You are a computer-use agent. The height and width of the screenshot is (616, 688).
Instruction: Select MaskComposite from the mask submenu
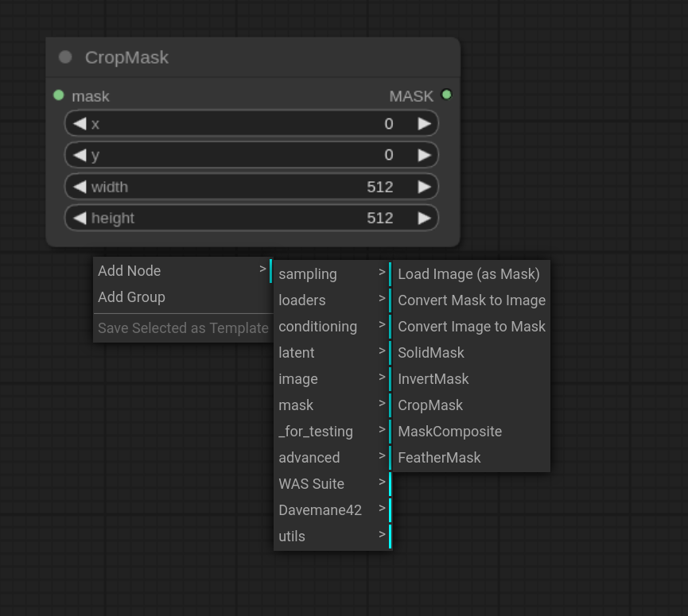[450, 432]
